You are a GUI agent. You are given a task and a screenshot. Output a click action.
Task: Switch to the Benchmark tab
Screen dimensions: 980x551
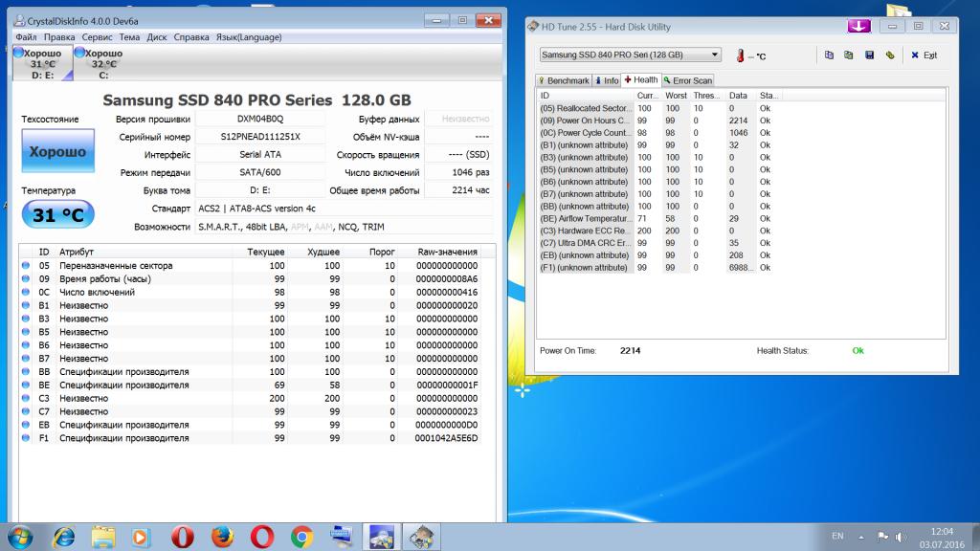point(563,80)
